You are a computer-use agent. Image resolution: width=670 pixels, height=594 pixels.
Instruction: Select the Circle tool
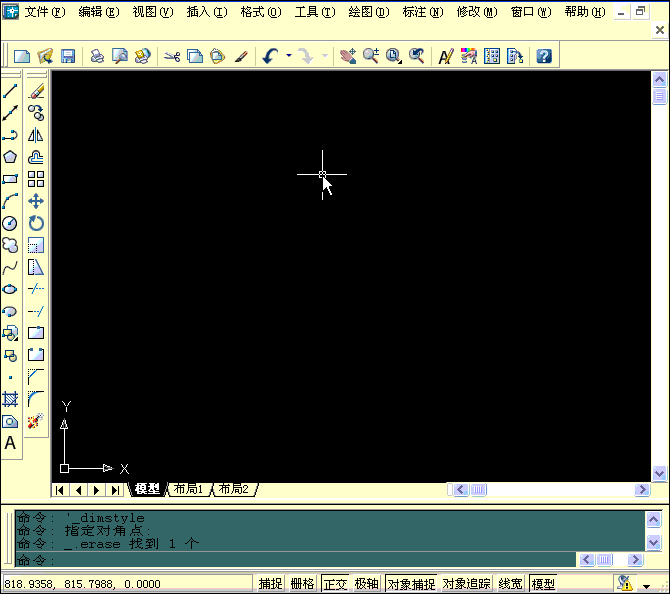pos(10,223)
